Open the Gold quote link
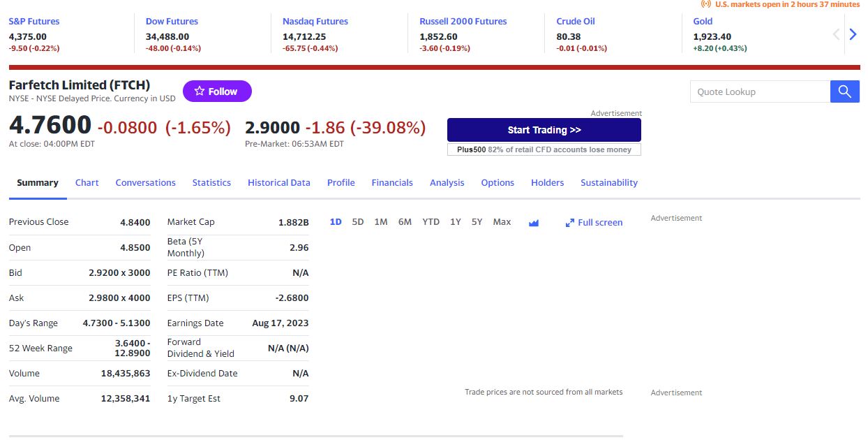The width and height of the screenshot is (868, 440). tap(703, 22)
